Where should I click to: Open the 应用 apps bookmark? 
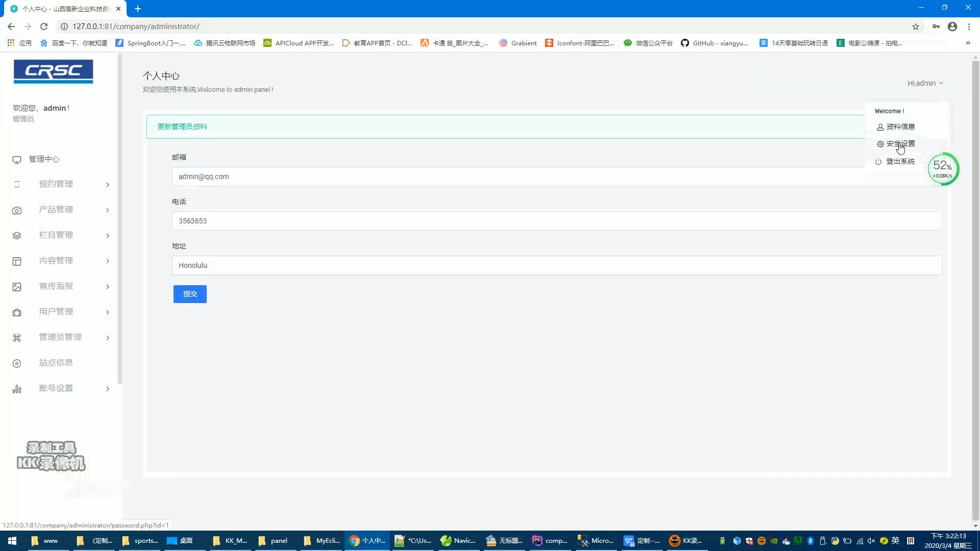(x=19, y=43)
